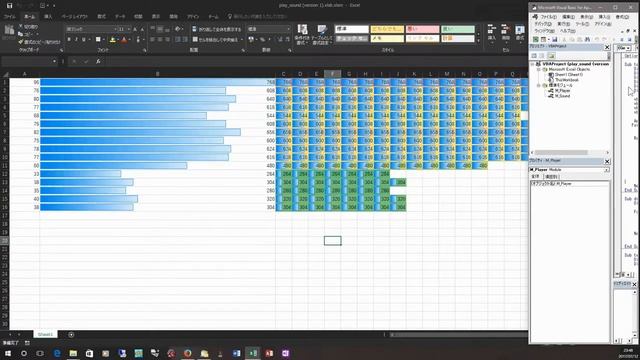Switch to the Page Layout ribbon tab
The image size is (640, 360).
[74, 17]
